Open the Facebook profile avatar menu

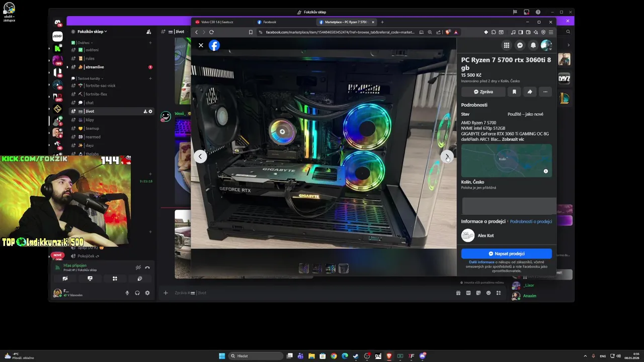546,45
